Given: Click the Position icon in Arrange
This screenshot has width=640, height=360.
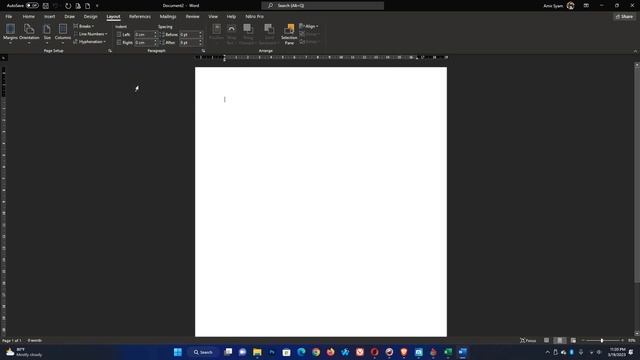Looking at the screenshot, I should click(x=216, y=33).
